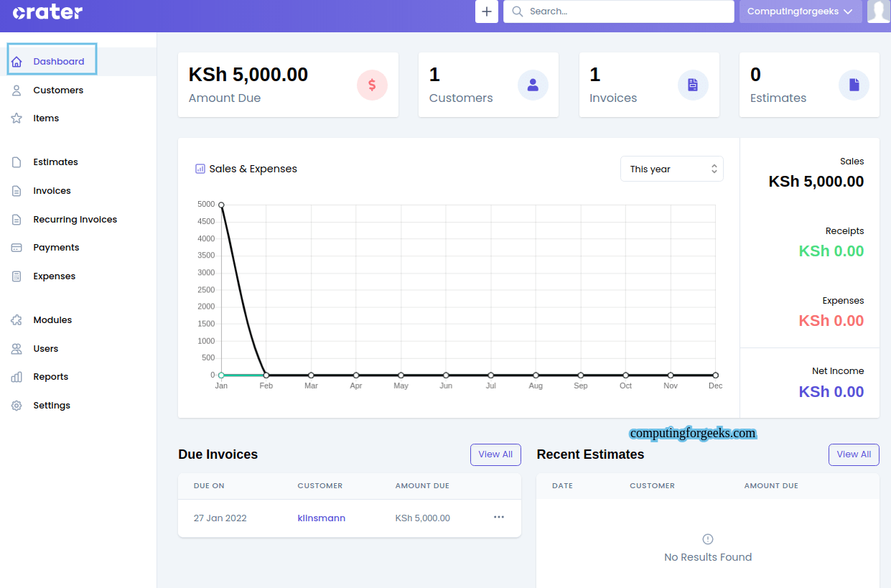This screenshot has height=588, width=891.
Task: Click the Invoices card document icon
Action: [693, 85]
